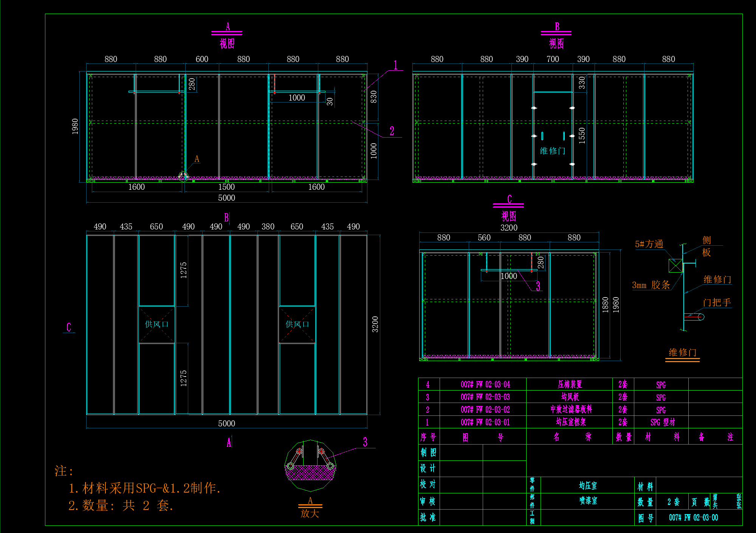756x533 pixels.
Task: Select the 3mm 胶条 annotation
Action: pyautogui.click(x=651, y=285)
